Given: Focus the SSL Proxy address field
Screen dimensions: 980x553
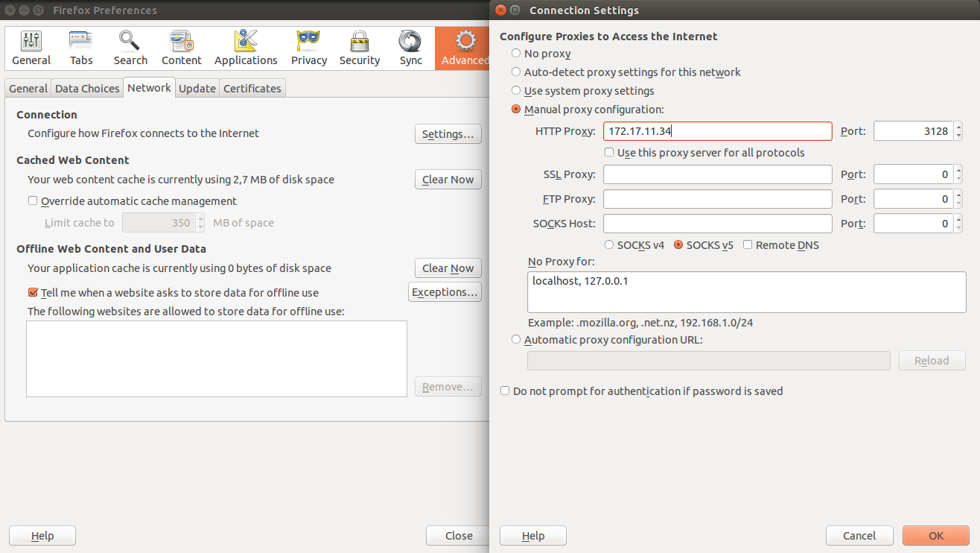Looking at the screenshot, I should 718,174.
